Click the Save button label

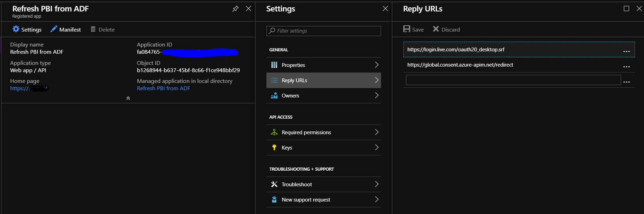pyautogui.click(x=418, y=30)
